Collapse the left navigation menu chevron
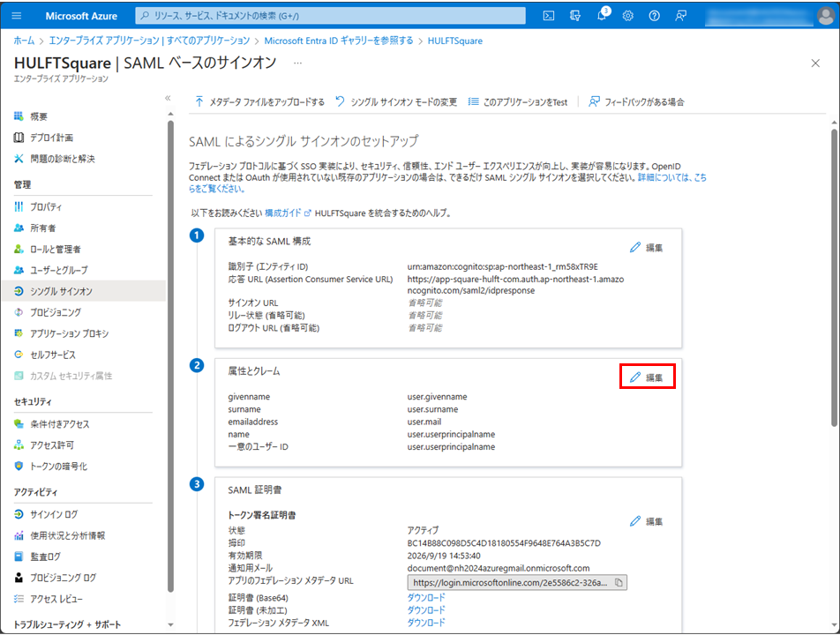This screenshot has height=635, width=840. pyautogui.click(x=168, y=98)
